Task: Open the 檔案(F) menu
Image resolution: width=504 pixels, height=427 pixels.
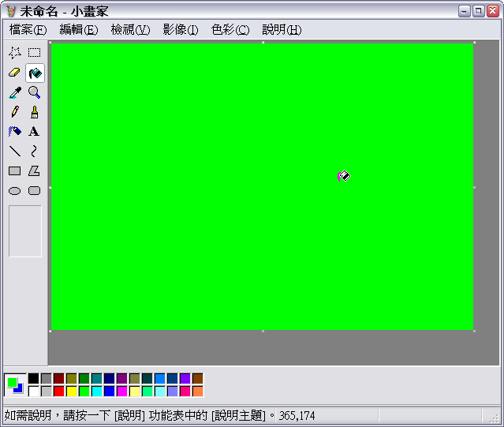Action: click(x=28, y=29)
